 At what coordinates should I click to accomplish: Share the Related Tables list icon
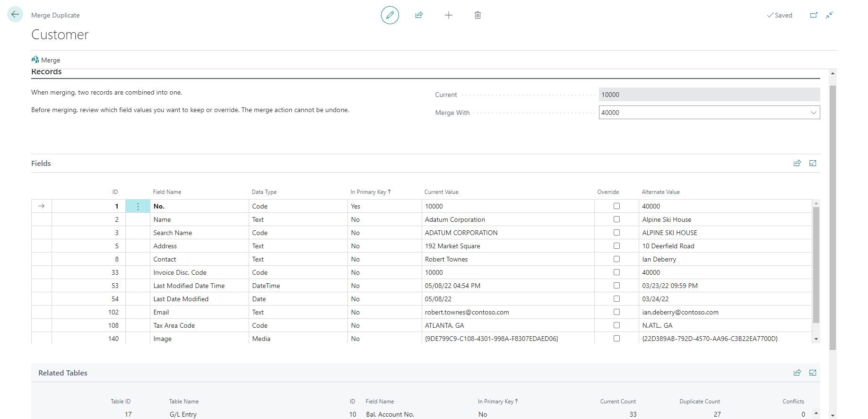pyautogui.click(x=797, y=373)
